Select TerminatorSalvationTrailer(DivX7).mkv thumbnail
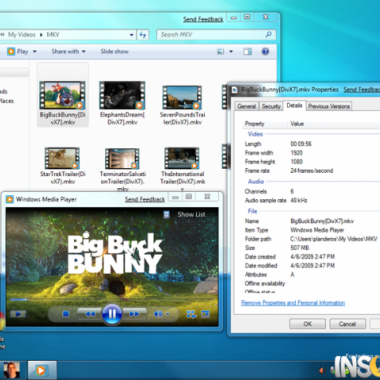This screenshot has height=380, width=380. [122, 159]
